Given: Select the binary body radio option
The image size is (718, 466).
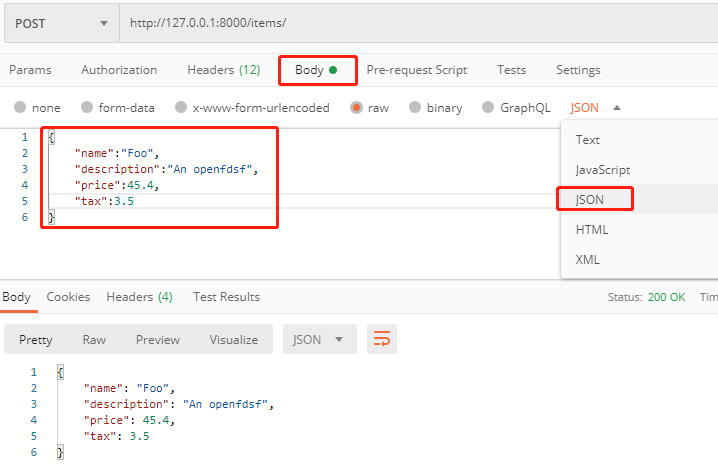Looking at the screenshot, I should pos(414,108).
